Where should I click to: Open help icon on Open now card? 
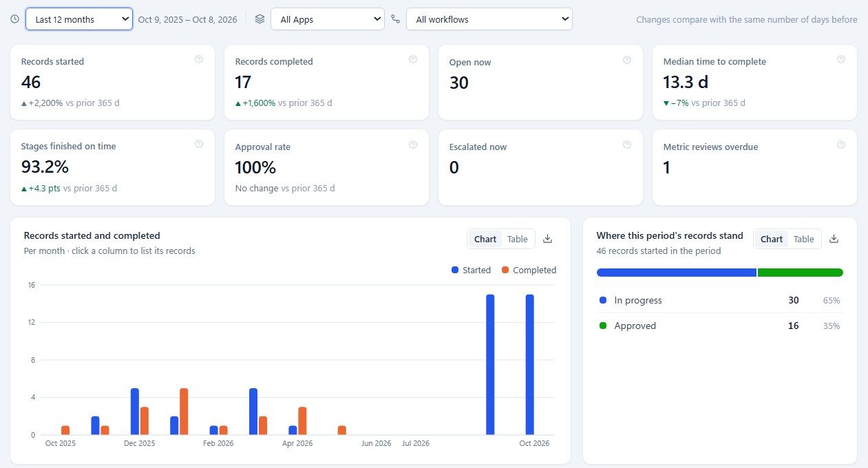627,60
